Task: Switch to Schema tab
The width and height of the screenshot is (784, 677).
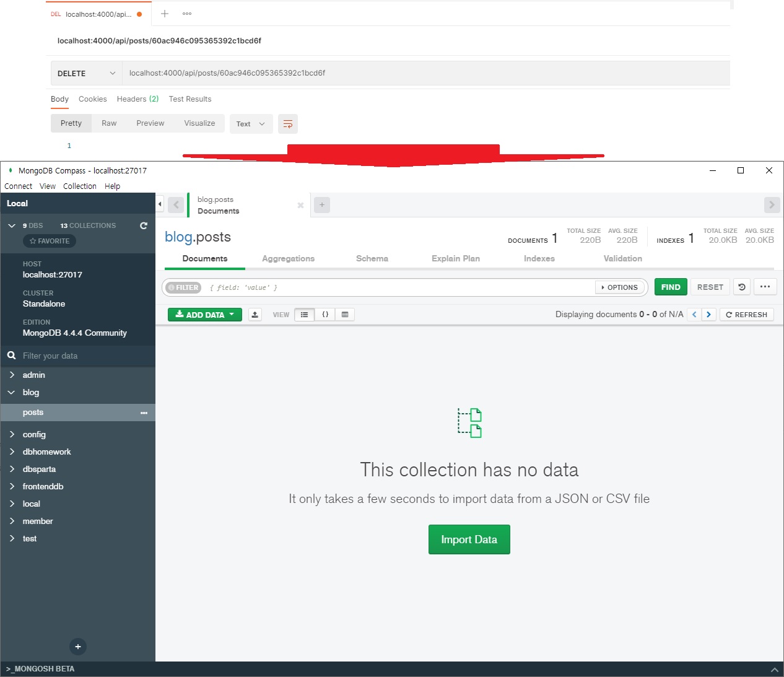Action: (372, 258)
